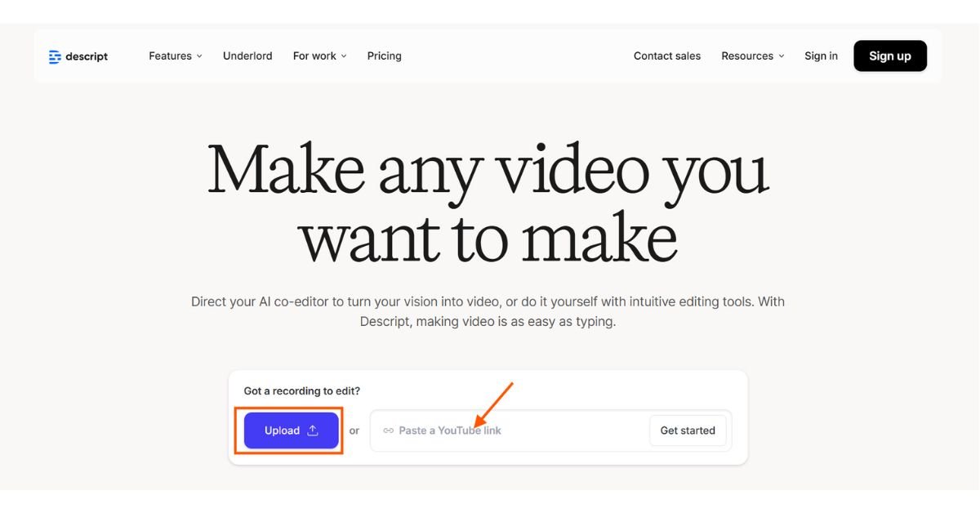Click the chevron beside Resources

(781, 56)
